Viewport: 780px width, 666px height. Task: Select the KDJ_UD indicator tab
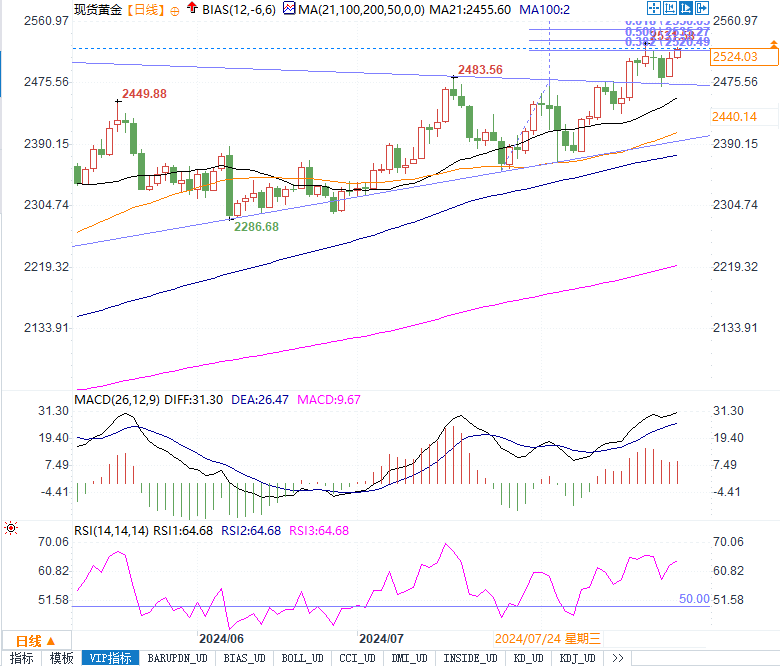[x=578, y=658]
